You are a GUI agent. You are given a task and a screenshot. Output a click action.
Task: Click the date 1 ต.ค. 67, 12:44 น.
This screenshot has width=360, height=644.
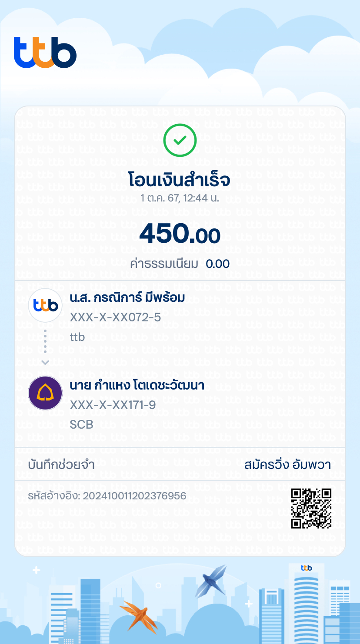tap(180, 198)
